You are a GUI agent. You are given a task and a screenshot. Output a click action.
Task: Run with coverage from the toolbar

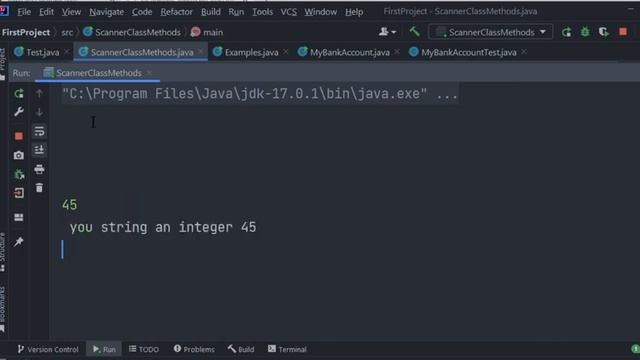pos(604,32)
